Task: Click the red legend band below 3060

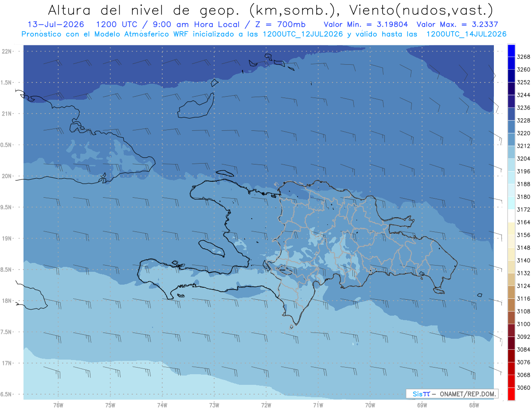Action: click(511, 394)
